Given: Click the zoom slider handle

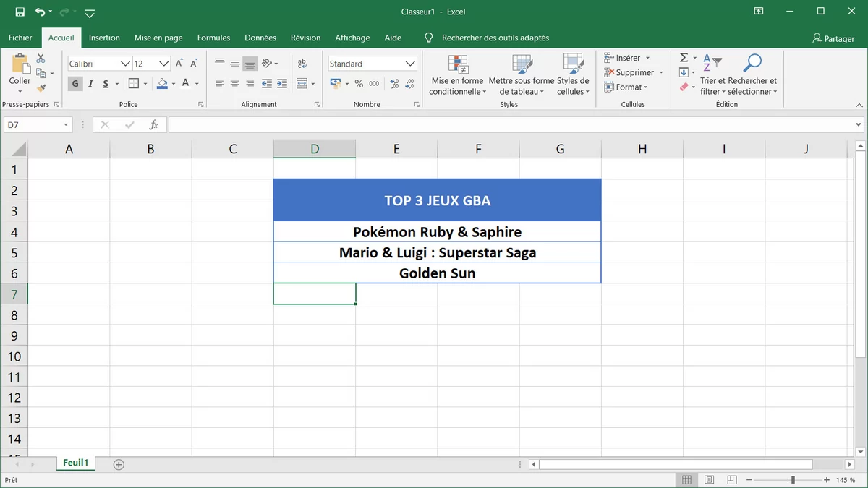Looking at the screenshot, I should [x=793, y=480].
